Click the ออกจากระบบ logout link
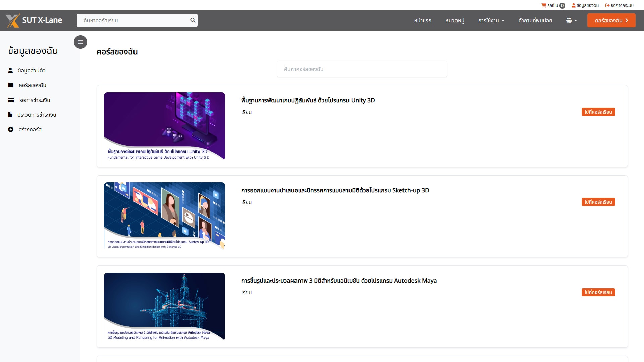The height and width of the screenshot is (362, 644). pos(619,5)
